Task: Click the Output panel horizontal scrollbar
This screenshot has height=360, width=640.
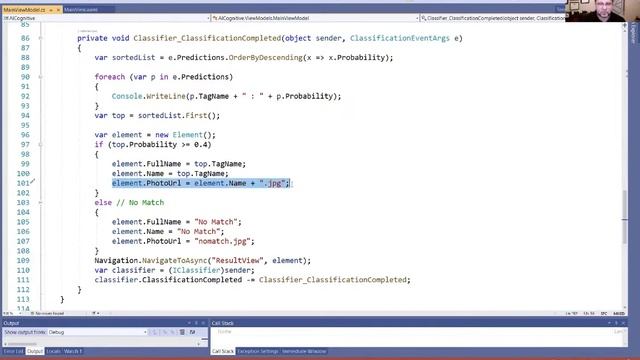Action: [102, 344]
